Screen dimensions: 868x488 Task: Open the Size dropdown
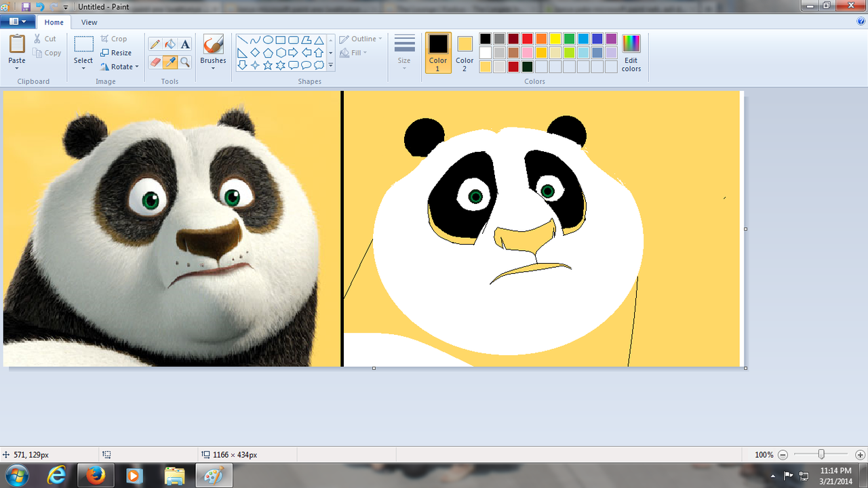(x=404, y=52)
